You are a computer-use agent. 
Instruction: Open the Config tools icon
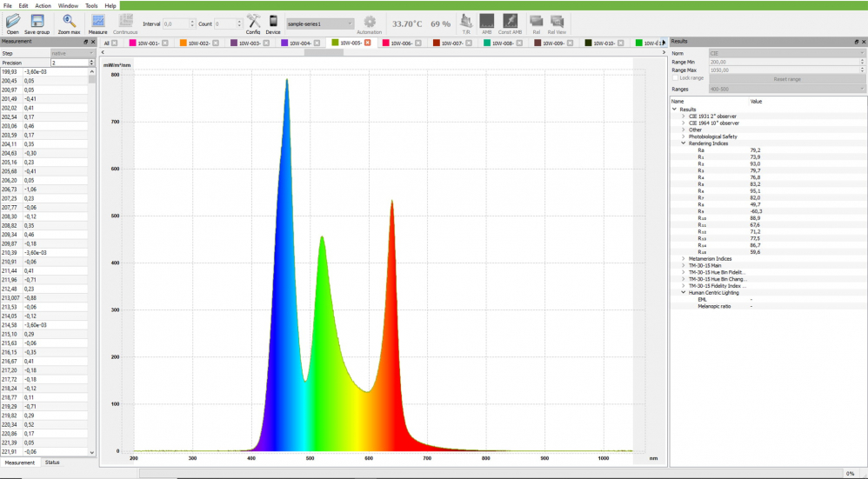pos(253,23)
